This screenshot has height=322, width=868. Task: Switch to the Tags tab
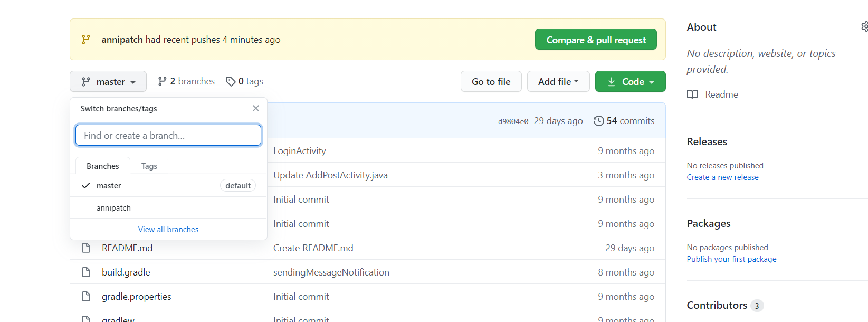pyautogui.click(x=149, y=166)
